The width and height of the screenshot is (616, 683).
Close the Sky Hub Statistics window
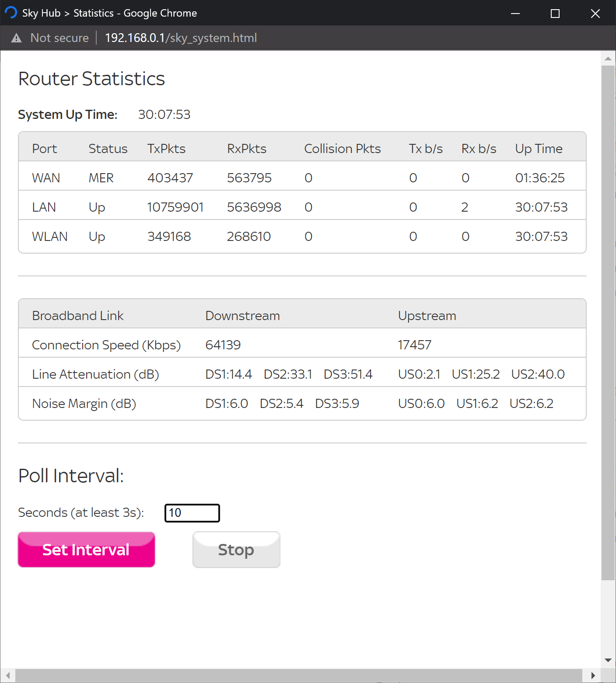595,14
